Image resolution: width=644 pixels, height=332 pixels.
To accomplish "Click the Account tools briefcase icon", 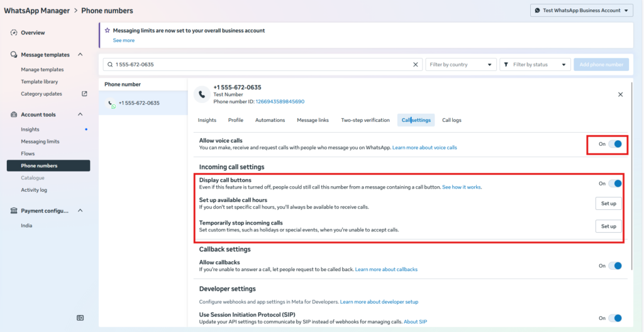I will point(14,114).
